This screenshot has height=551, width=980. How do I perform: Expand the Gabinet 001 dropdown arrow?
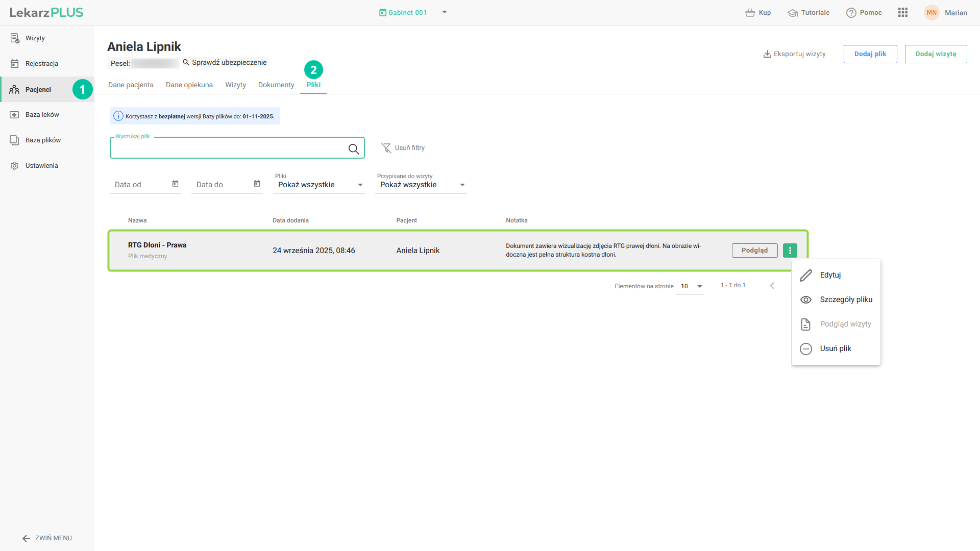click(445, 12)
